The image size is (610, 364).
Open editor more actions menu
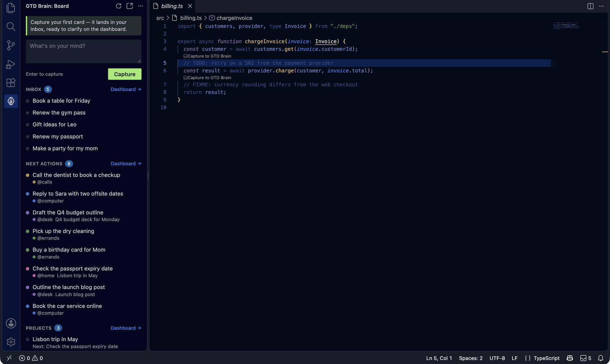click(x=602, y=6)
